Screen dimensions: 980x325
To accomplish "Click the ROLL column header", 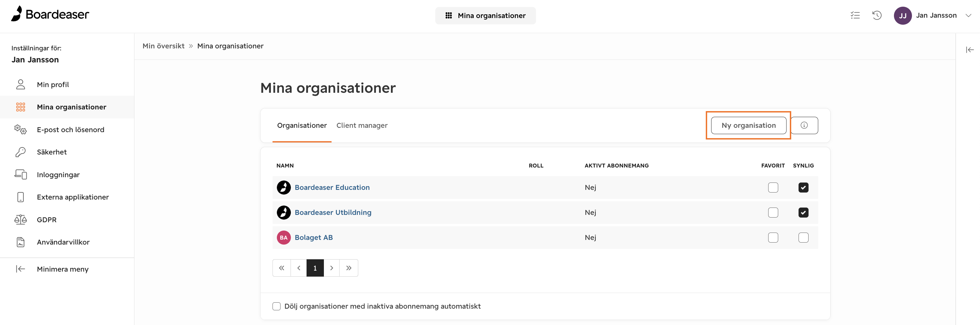I will click(x=536, y=166).
